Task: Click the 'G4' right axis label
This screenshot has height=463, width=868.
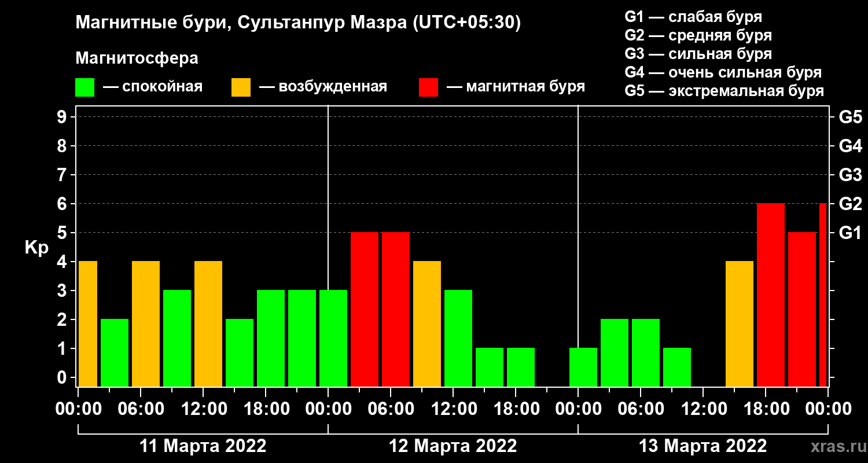Action: [x=850, y=146]
